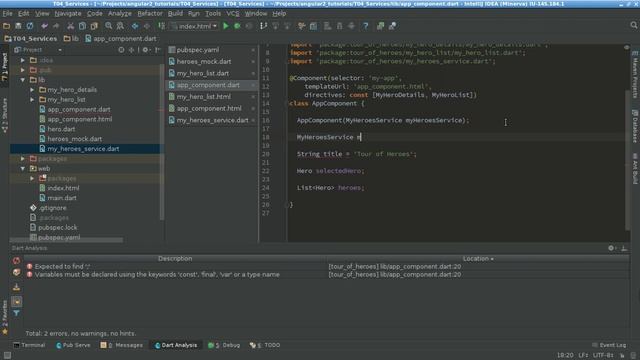Click the Open folder toolbar icon
The height and width of the screenshot is (360, 640).
[7, 26]
